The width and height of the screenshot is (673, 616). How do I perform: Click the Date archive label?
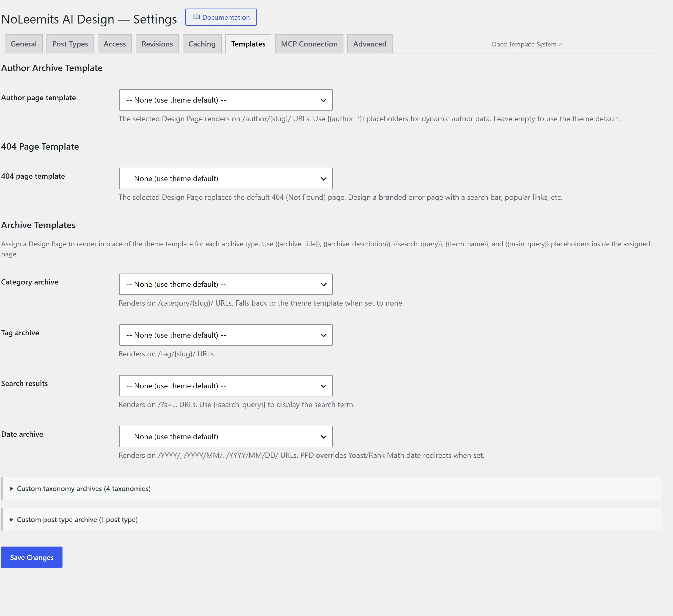(22, 434)
